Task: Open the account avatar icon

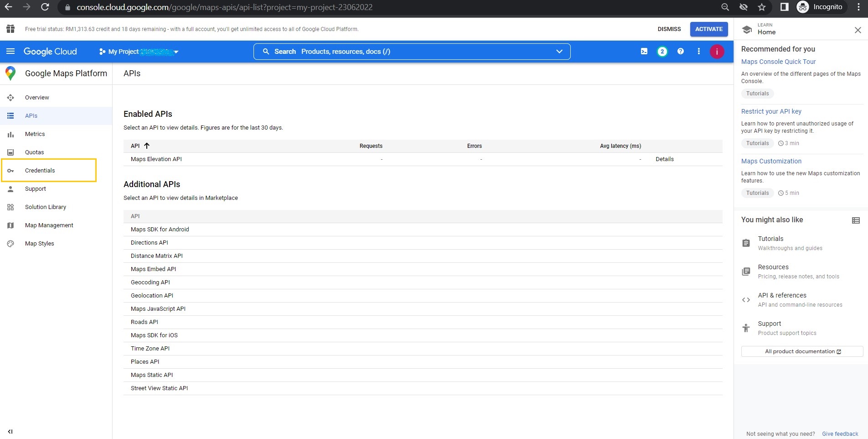Action: [x=717, y=52]
